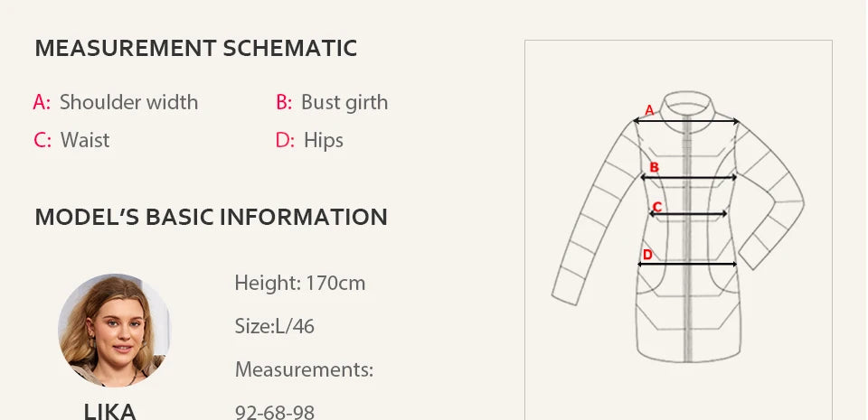Viewport: 868px width, 420px height.
Task: Click the red A marker on jacket
Action: [648, 110]
